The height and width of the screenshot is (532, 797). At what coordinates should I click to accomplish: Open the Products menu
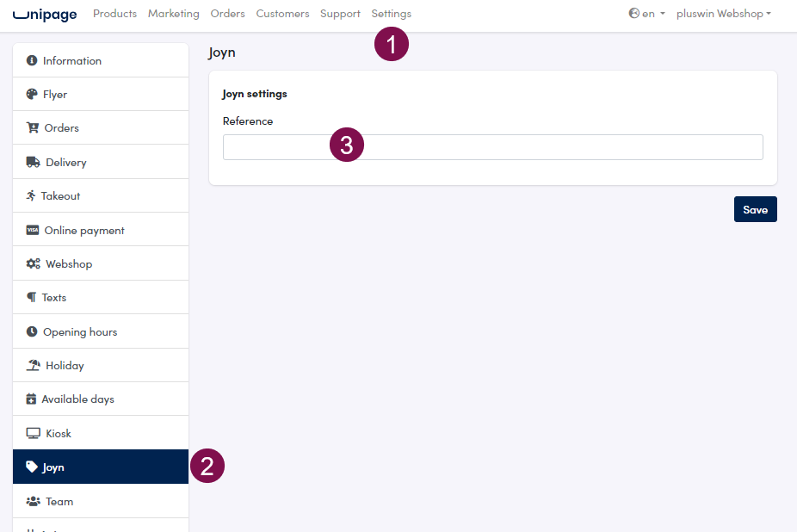tap(114, 14)
